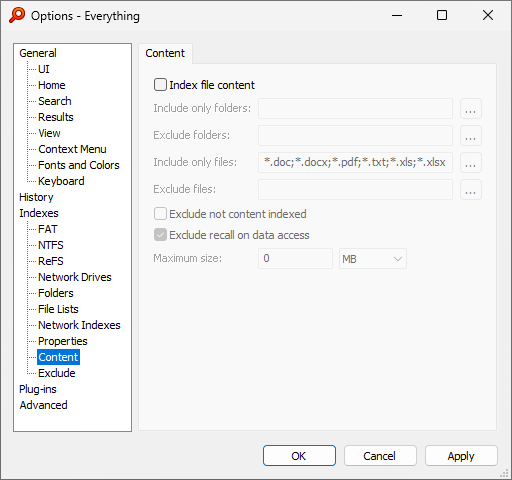
Task: Click the Apply button
Action: pyautogui.click(x=461, y=456)
